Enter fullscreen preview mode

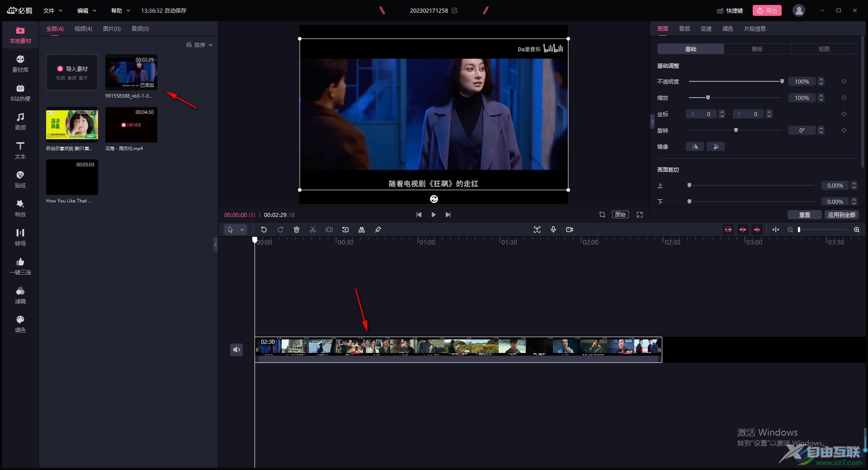640,215
